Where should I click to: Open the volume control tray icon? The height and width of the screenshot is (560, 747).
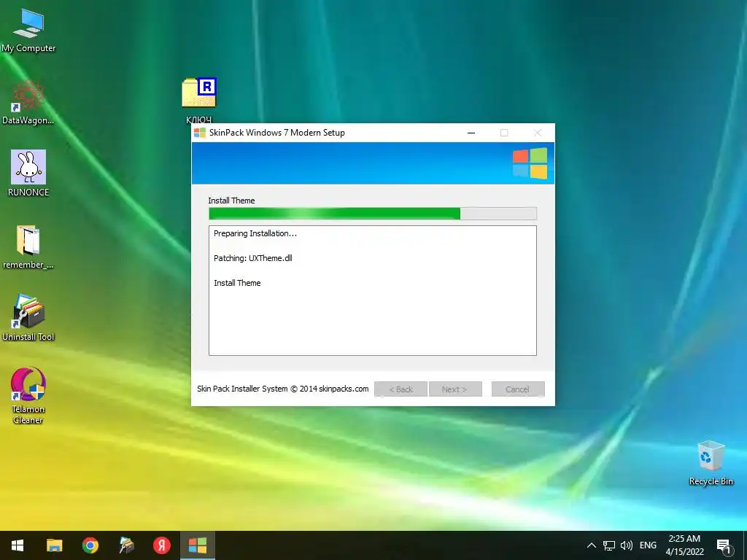click(627, 545)
